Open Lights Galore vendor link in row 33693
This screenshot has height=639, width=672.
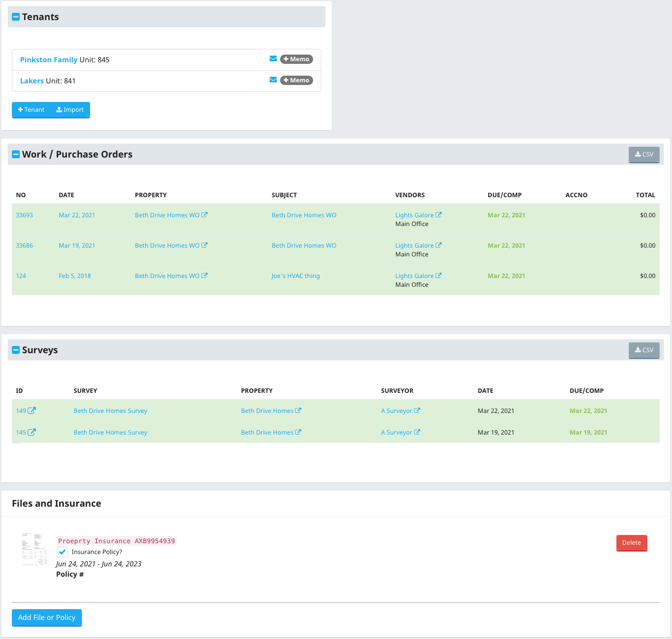pos(415,215)
